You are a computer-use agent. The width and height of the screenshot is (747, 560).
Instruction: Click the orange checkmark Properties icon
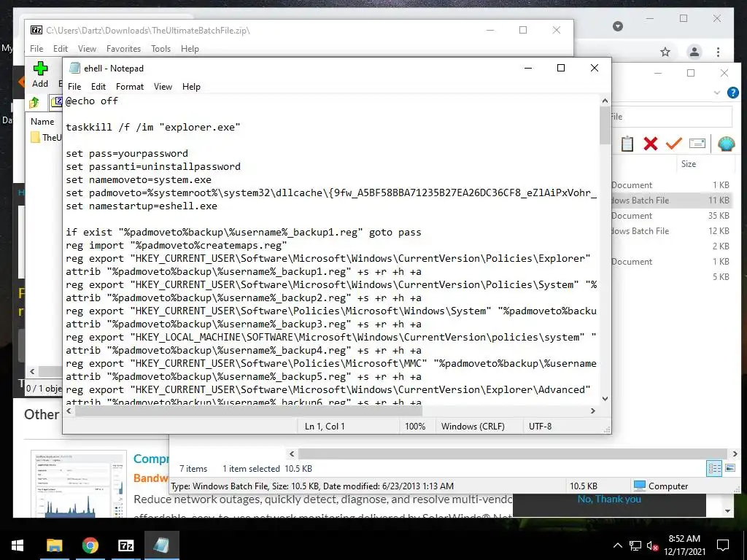coord(673,143)
